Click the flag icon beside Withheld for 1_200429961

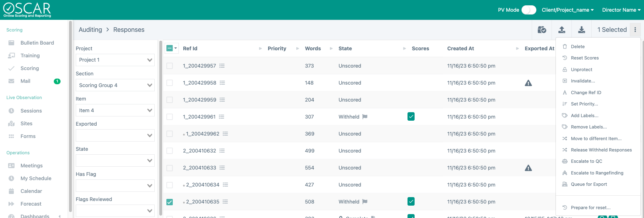tap(365, 117)
